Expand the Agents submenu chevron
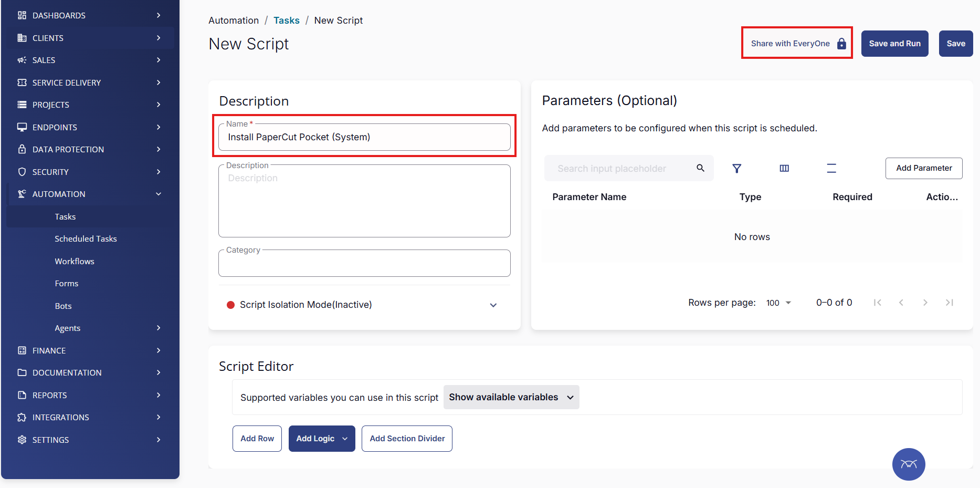Image resolution: width=980 pixels, height=488 pixels. click(159, 328)
